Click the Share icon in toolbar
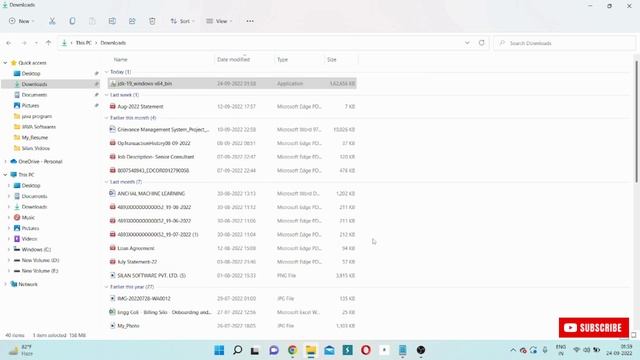The image size is (640, 360). tap(132, 21)
